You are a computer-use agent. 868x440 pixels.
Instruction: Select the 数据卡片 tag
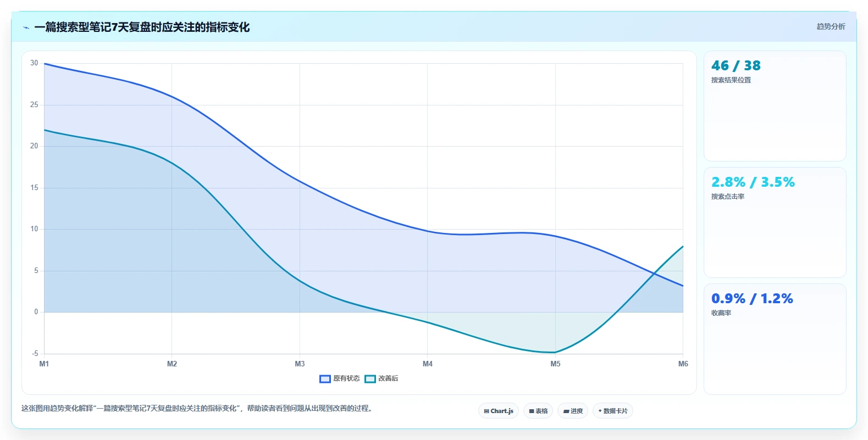[613, 411]
